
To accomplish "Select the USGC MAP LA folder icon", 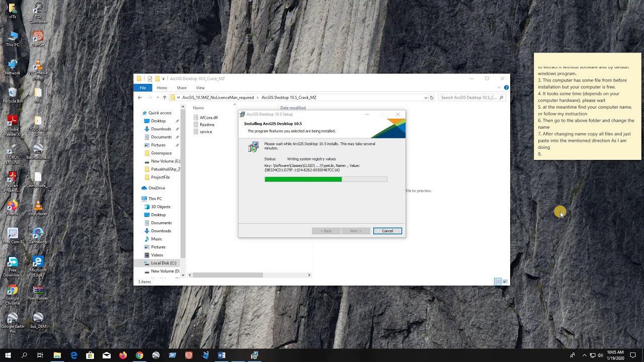I will point(38,126).
